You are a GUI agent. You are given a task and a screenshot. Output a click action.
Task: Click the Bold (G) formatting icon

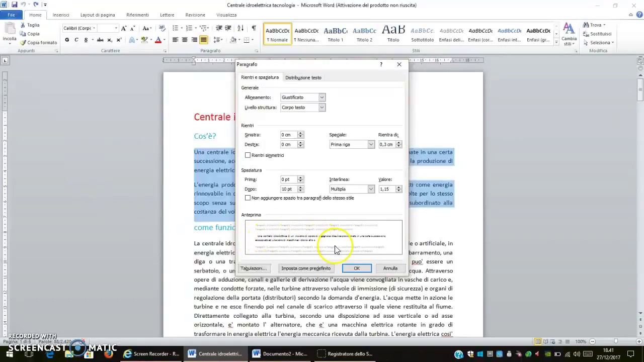[x=67, y=40]
